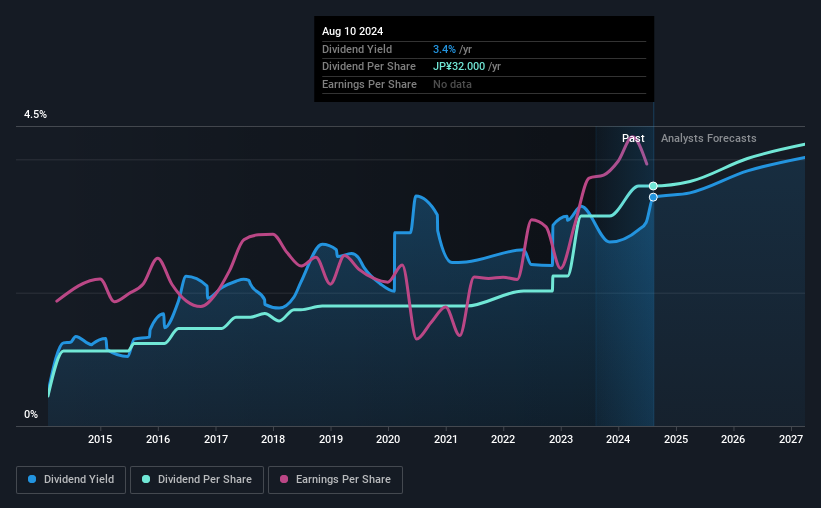
Task: Click the 2027 x-axis label
Action: pyautogui.click(x=791, y=439)
